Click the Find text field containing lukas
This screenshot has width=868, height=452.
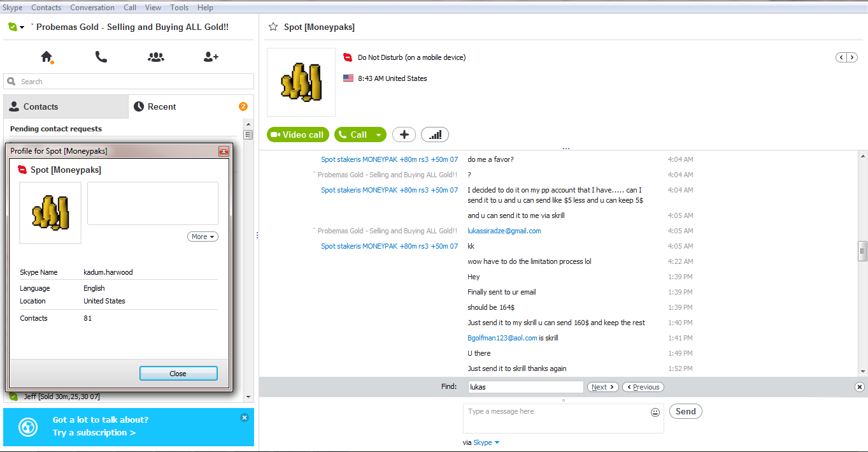[525, 387]
